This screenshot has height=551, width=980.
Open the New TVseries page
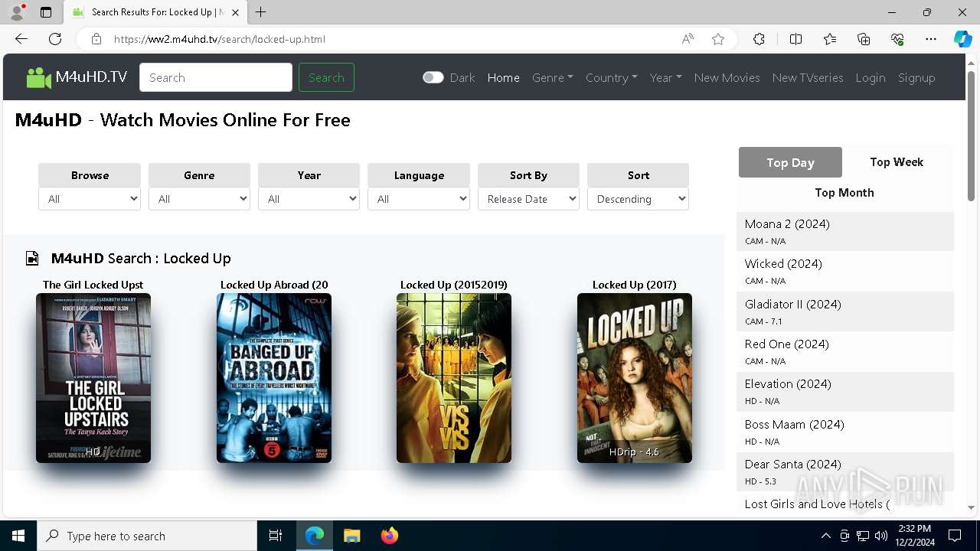coord(808,77)
